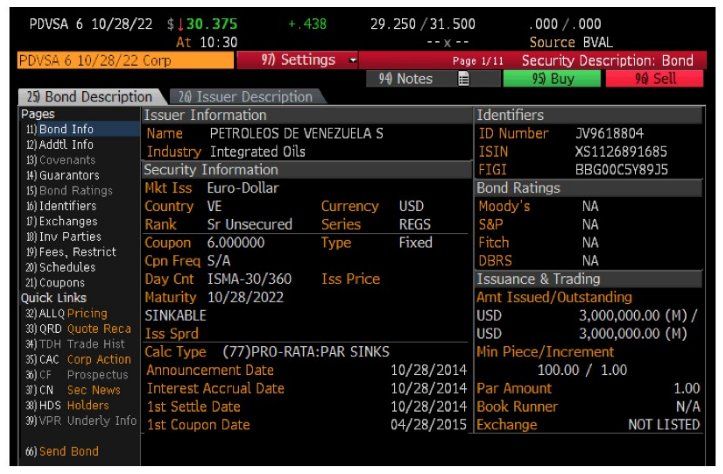This screenshot has height=474, width=723.
Task: Open HDS Holders quick link
Action: click(x=69, y=405)
